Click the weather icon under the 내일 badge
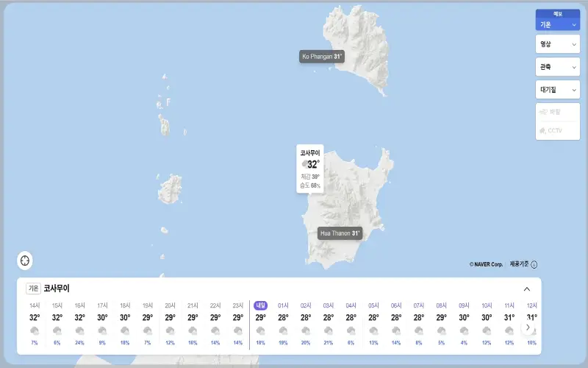The image size is (588, 368). click(x=261, y=330)
